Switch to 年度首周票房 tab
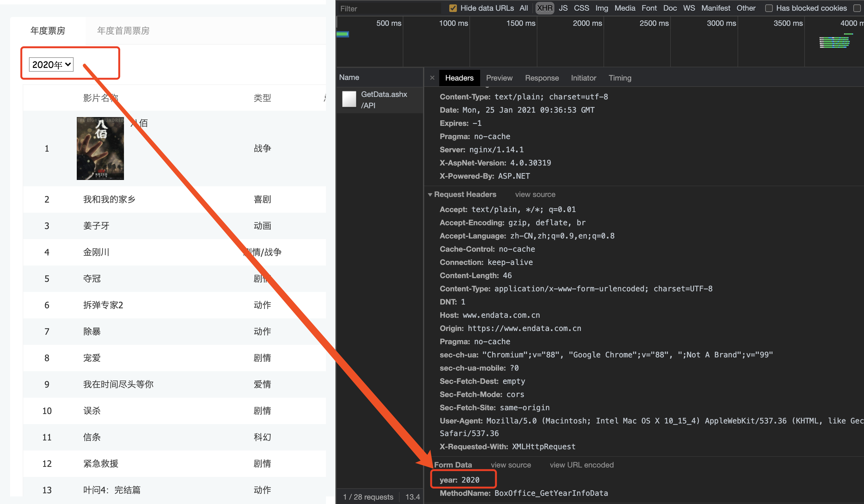This screenshot has width=864, height=504. 123,31
